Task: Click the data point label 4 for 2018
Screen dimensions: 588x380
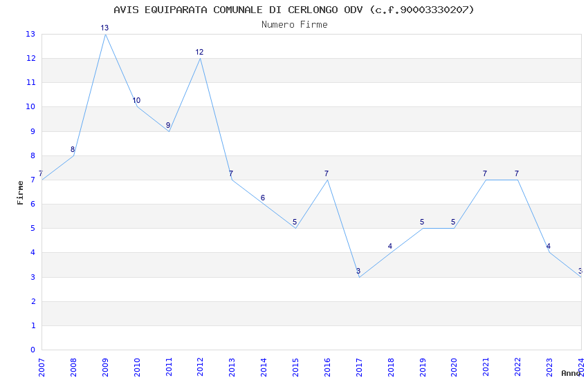Action: [x=390, y=246]
